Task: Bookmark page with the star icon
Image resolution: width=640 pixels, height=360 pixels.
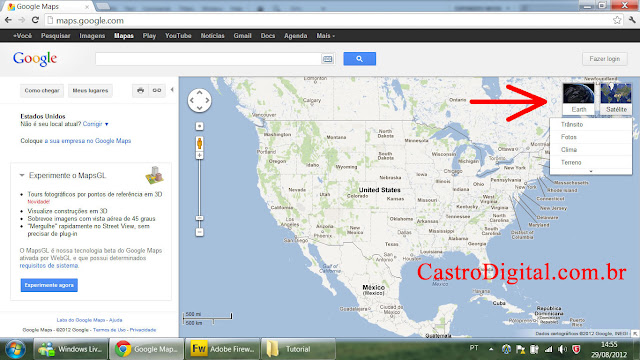Action: click(x=617, y=20)
